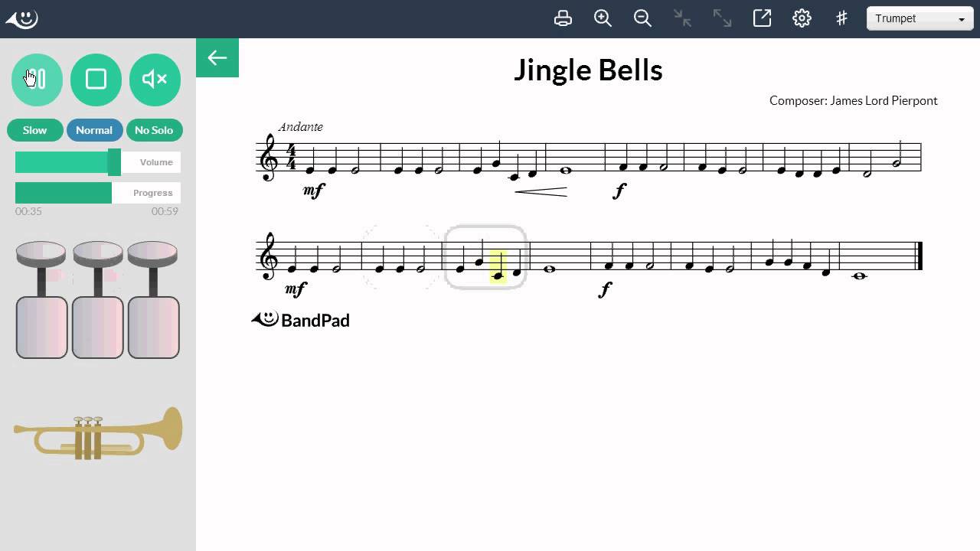
Task: Open the Trumpet instrument dropdown
Action: (x=920, y=18)
